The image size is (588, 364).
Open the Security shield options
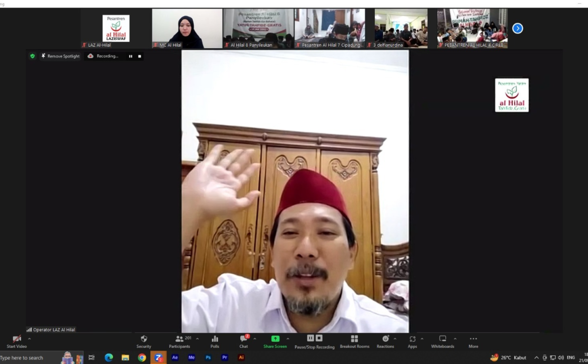(144, 341)
